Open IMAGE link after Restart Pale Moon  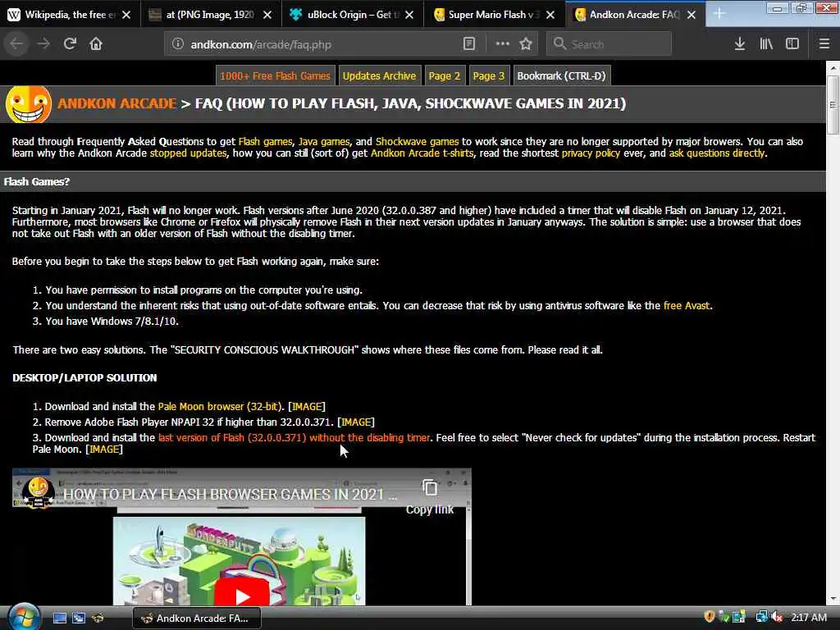point(104,450)
